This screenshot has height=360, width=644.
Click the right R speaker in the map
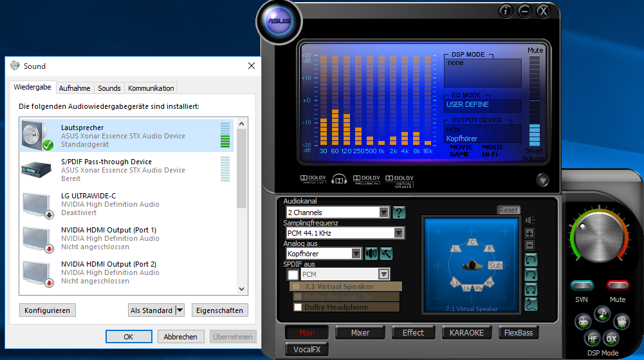tap(489, 248)
